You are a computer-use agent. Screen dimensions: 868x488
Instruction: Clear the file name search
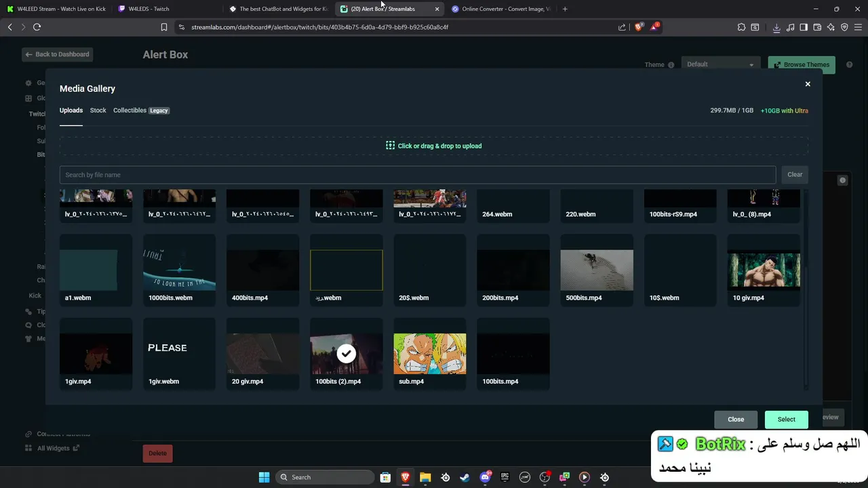(x=795, y=175)
